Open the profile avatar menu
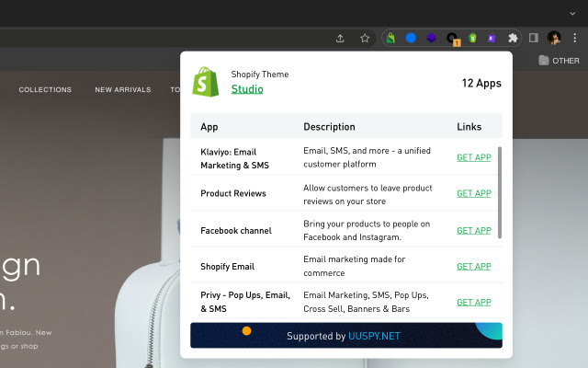588x368 pixels. [x=554, y=38]
